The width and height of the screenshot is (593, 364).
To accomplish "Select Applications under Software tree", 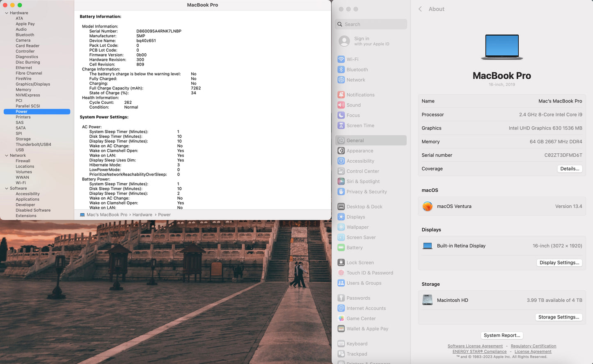I will pyautogui.click(x=27, y=199).
